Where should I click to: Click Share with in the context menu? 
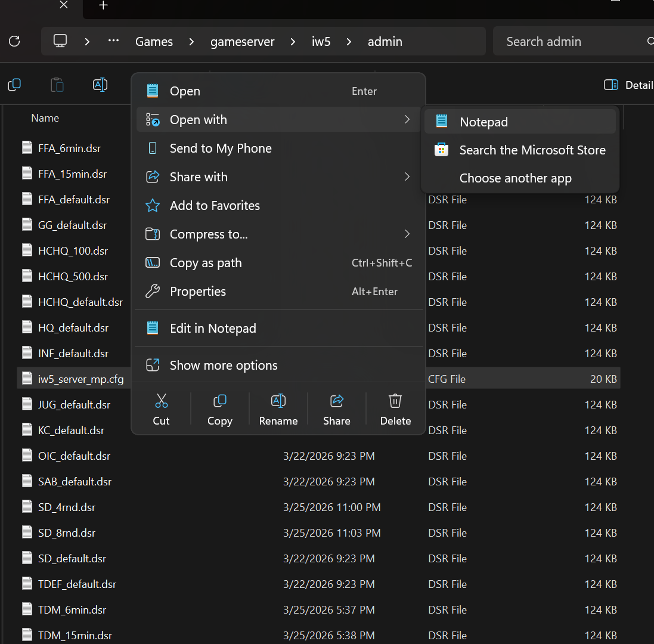(278, 177)
